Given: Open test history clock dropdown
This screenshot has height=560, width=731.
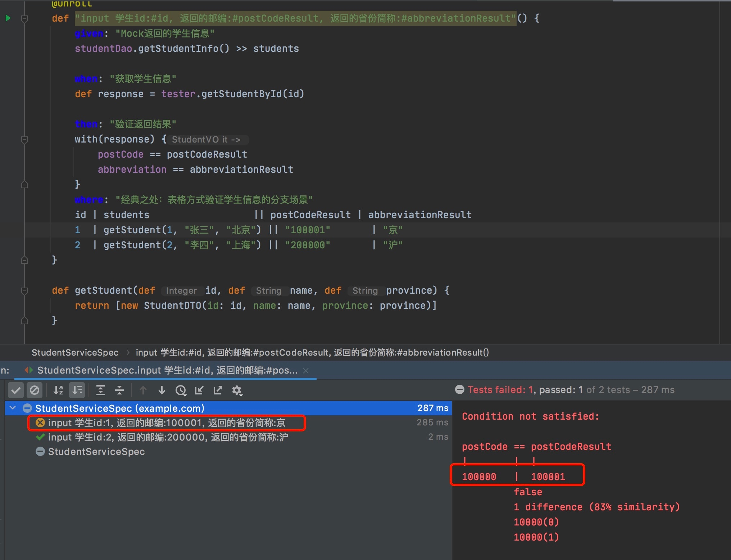Looking at the screenshot, I should pyautogui.click(x=181, y=390).
